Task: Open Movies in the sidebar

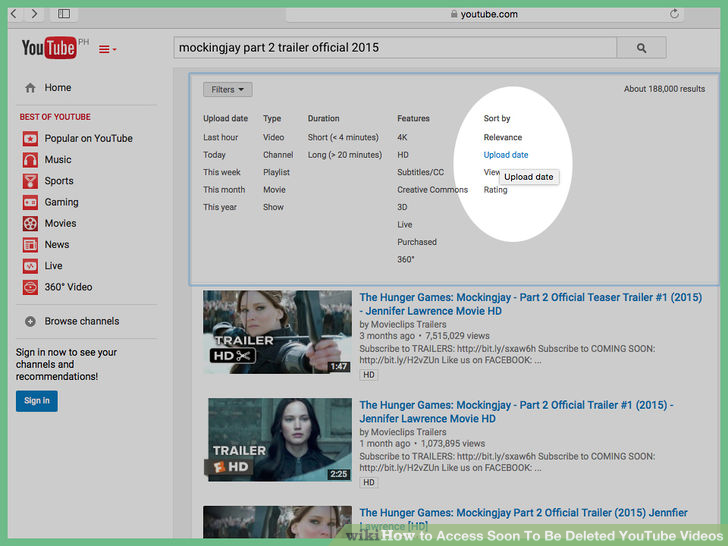Action: tap(60, 223)
